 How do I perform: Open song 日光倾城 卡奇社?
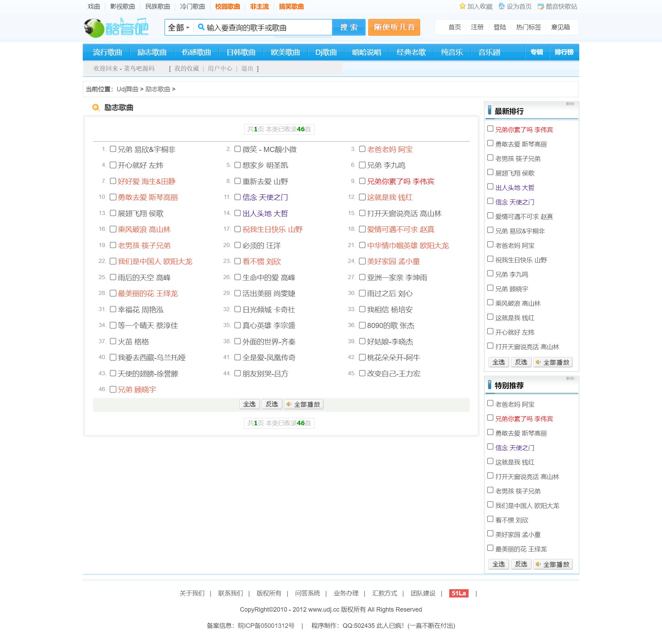point(269,309)
